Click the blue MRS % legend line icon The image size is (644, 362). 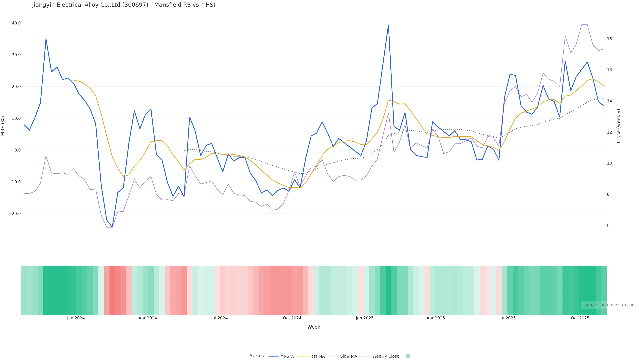pos(274,356)
